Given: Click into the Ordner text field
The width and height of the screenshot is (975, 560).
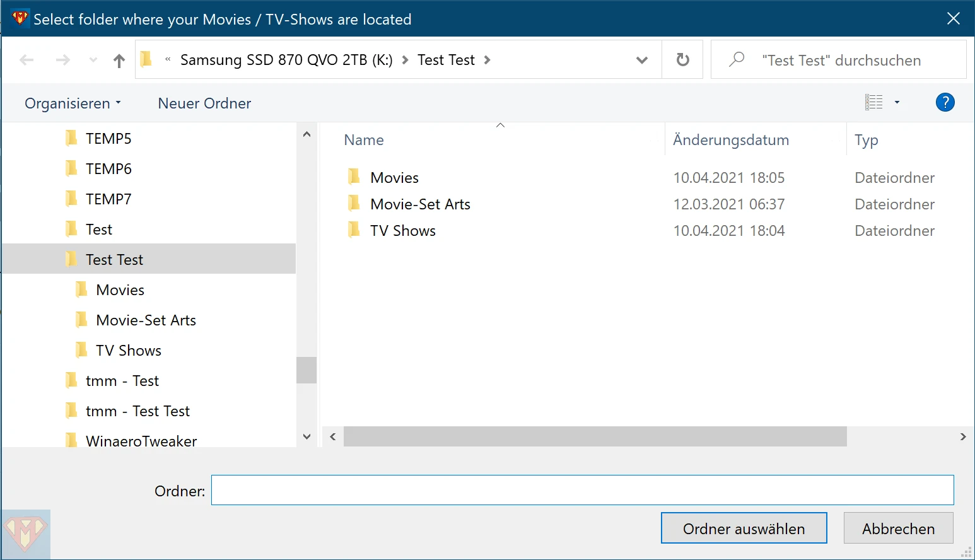Looking at the screenshot, I should [581, 490].
